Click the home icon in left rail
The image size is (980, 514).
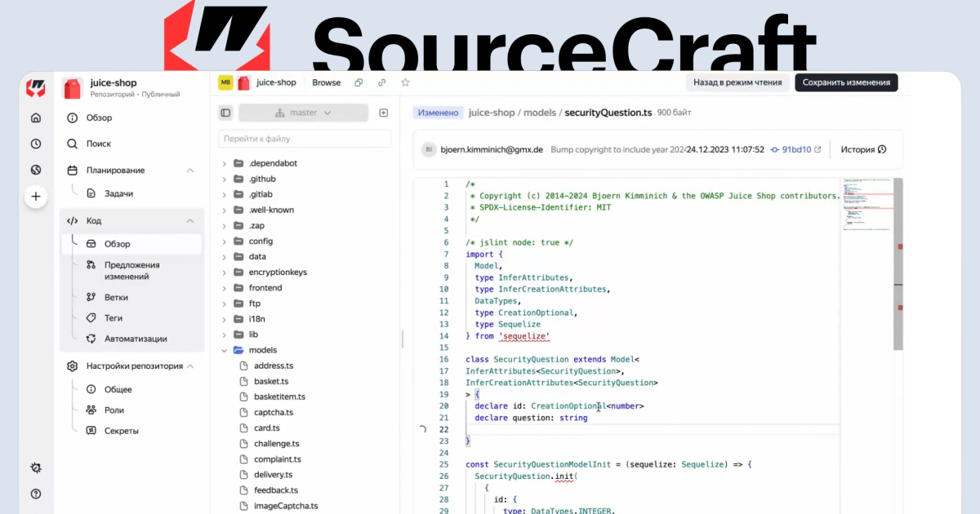35,117
